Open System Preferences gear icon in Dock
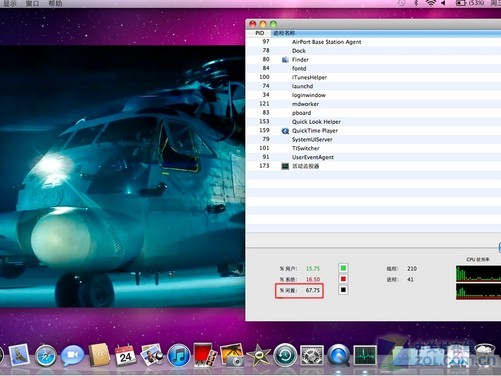 coord(312,356)
